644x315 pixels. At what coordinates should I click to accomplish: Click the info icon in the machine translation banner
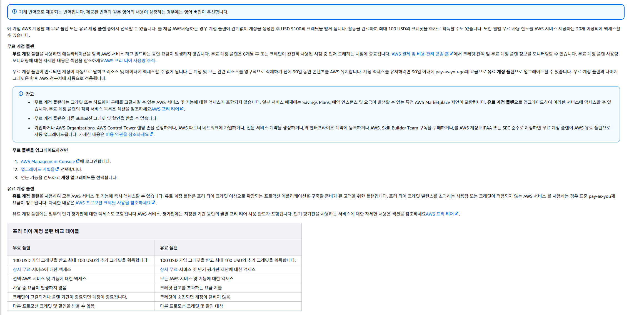point(14,12)
